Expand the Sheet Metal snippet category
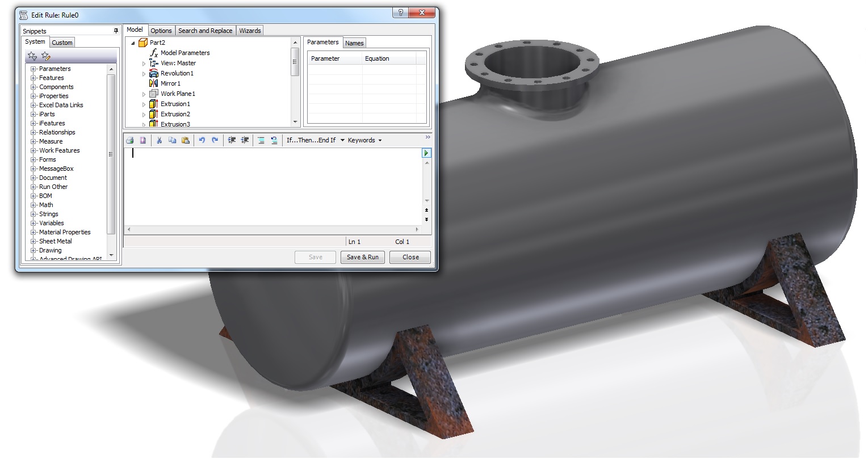This screenshot has height=459, width=868. [x=33, y=241]
